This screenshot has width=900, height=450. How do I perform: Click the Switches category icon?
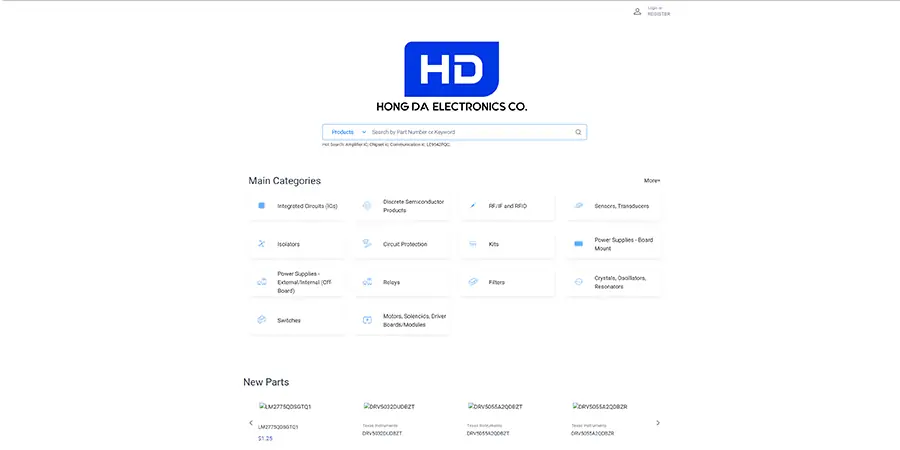tap(262, 320)
